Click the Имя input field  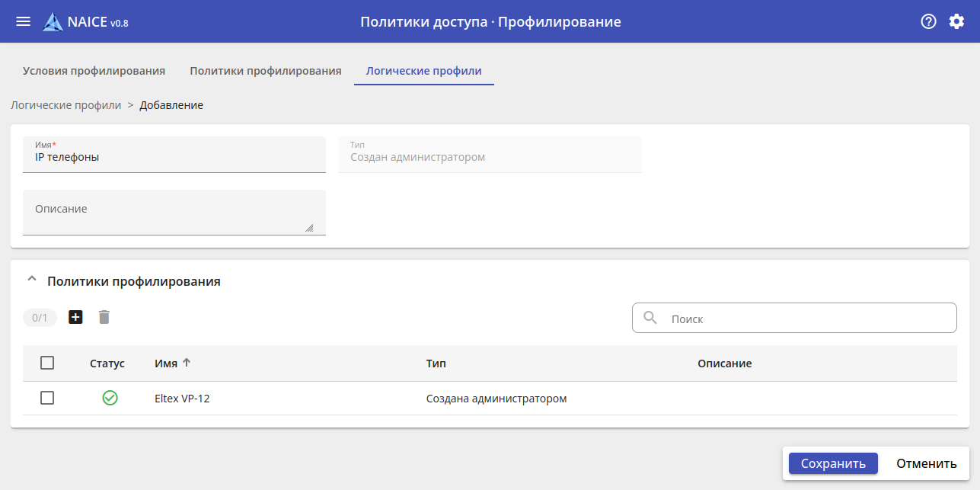(x=174, y=158)
